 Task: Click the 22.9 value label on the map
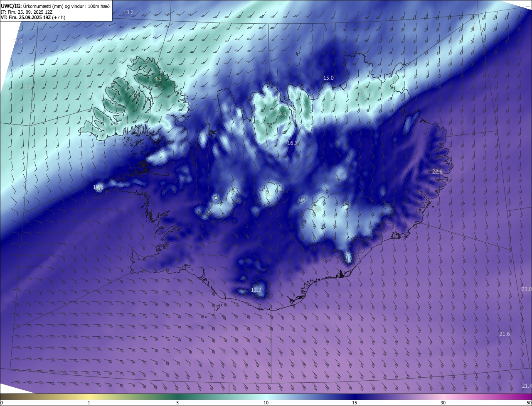438,172
